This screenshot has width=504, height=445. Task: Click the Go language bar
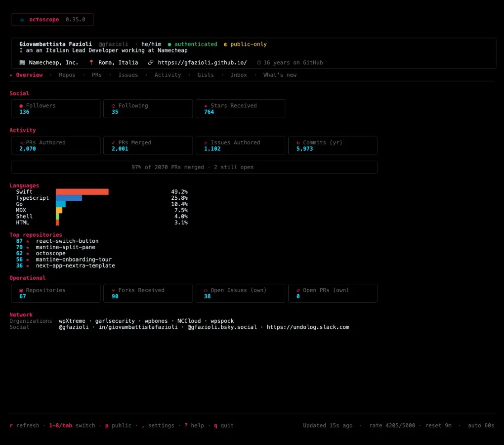point(60,204)
